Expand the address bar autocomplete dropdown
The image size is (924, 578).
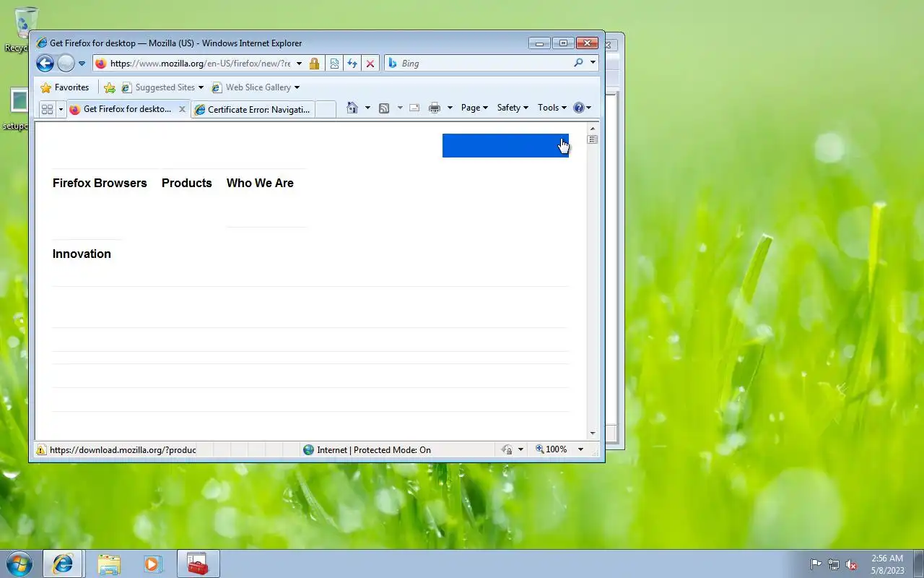point(299,64)
